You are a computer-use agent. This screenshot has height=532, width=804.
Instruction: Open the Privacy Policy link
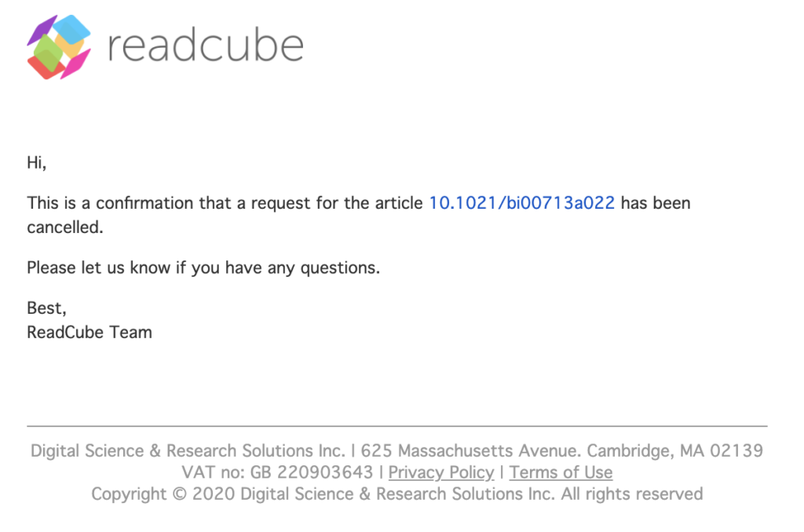point(441,472)
